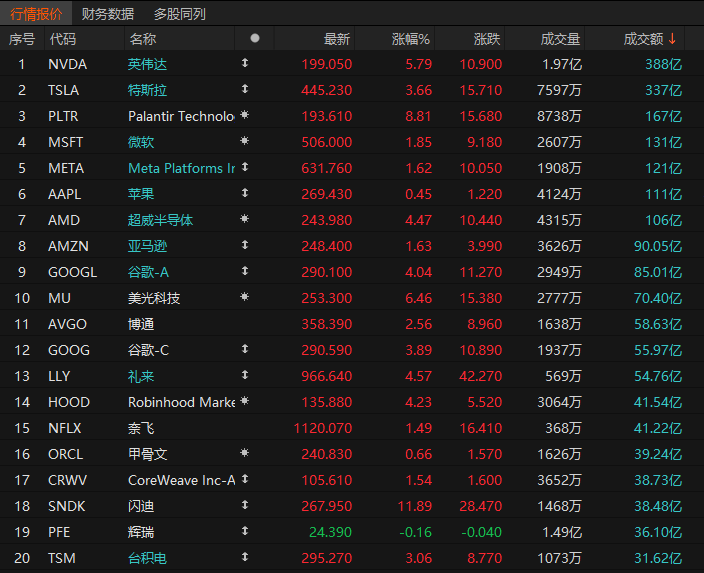The height and width of the screenshot is (573, 704).
Task: Open the 苹果 stock name
Action: [141, 194]
